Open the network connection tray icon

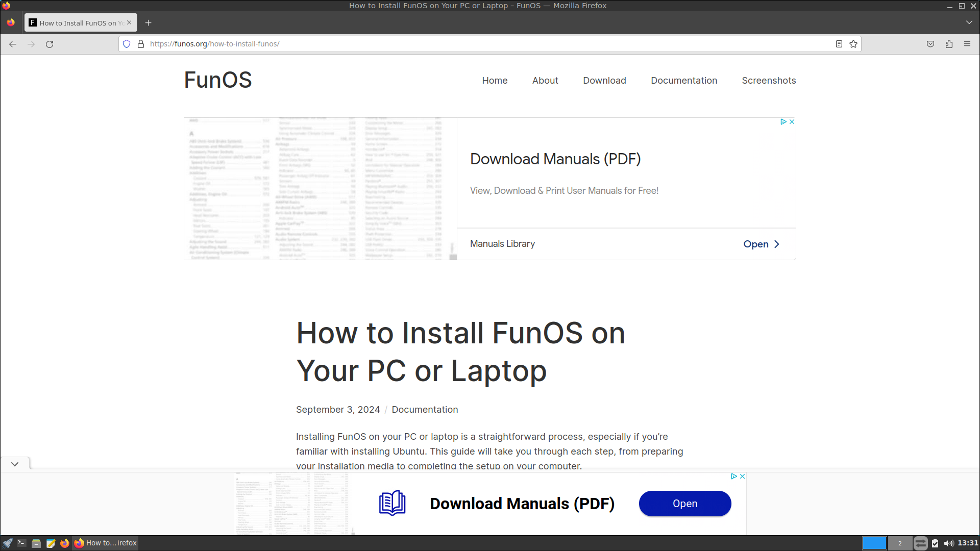[920, 543]
